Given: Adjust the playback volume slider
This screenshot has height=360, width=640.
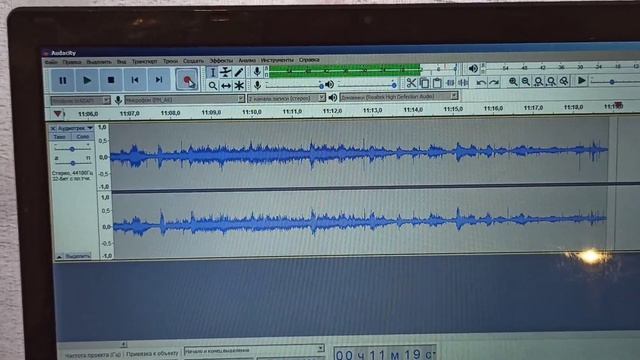Looking at the screenshot, I should (367, 85).
